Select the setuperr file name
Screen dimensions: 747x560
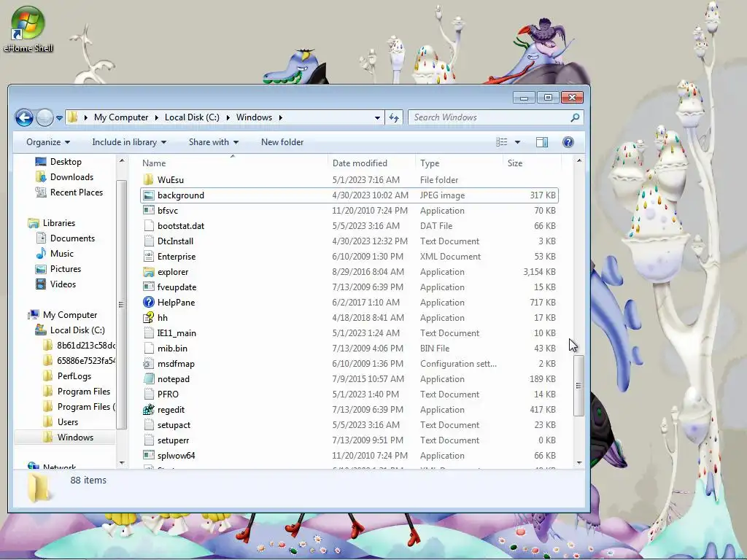pyautogui.click(x=173, y=440)
